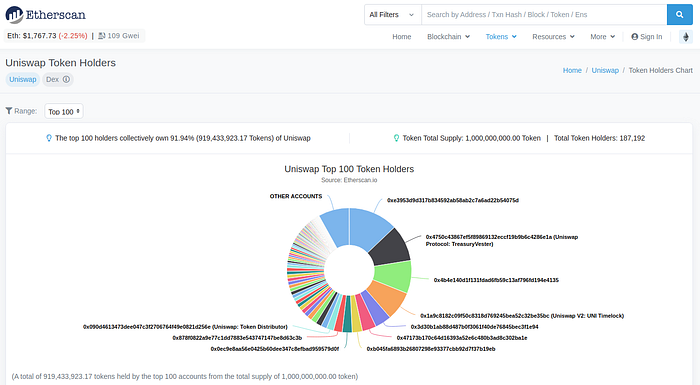Click the 0x0ec9e8aa56e0 address label

[275, 349]
